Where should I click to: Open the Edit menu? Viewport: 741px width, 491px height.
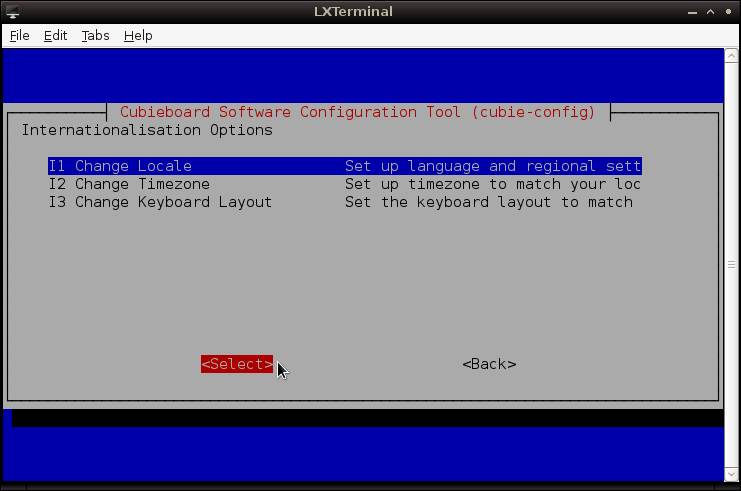(55, 35)
